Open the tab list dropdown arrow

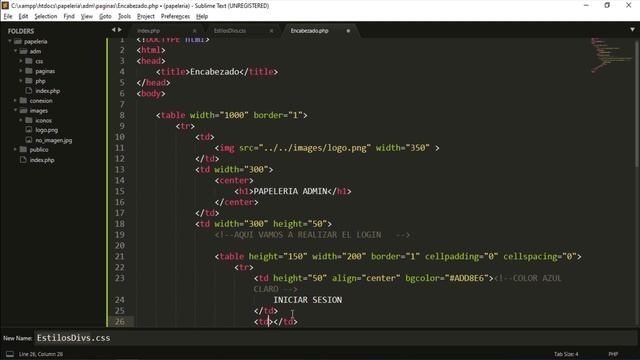click(x=632, y=29)
